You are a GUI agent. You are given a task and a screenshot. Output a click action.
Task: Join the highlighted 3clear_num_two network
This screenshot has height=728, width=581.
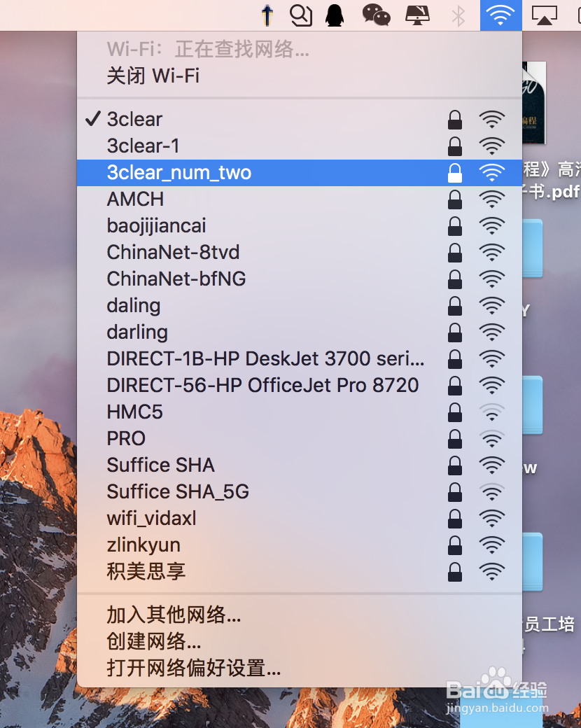(x=300, y=173)
